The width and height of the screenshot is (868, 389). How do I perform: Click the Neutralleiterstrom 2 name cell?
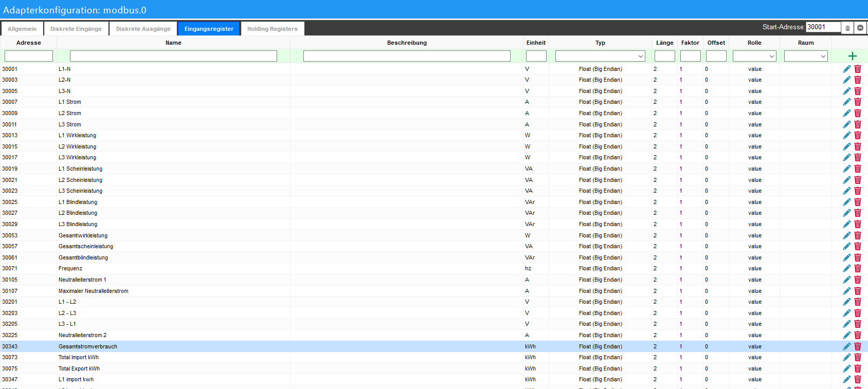(82, 335)
